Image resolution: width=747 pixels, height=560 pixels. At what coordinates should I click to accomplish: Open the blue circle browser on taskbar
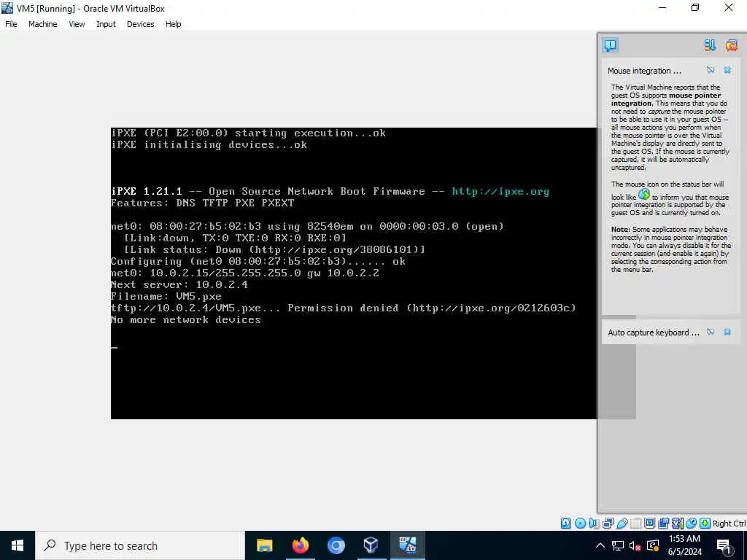(x=336, y=545)
